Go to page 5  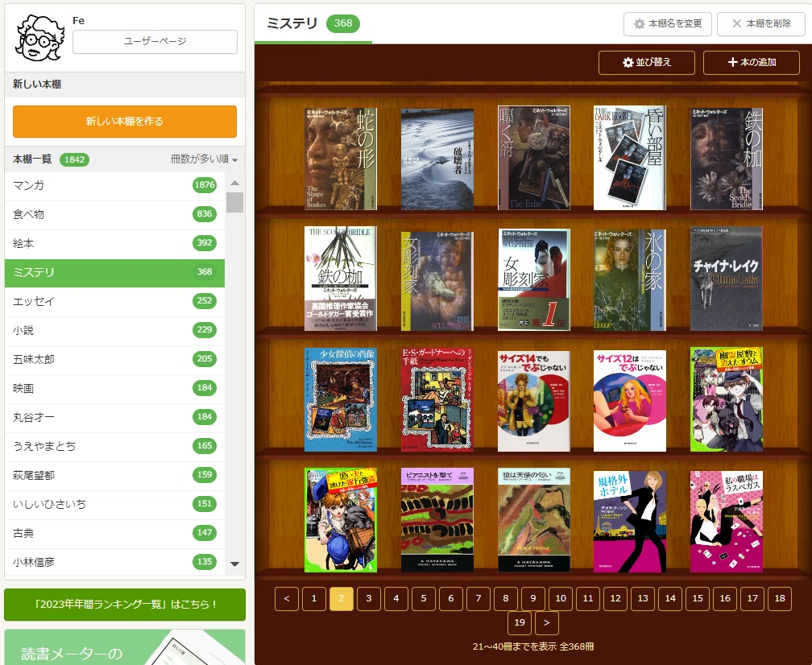click(424, 599)
